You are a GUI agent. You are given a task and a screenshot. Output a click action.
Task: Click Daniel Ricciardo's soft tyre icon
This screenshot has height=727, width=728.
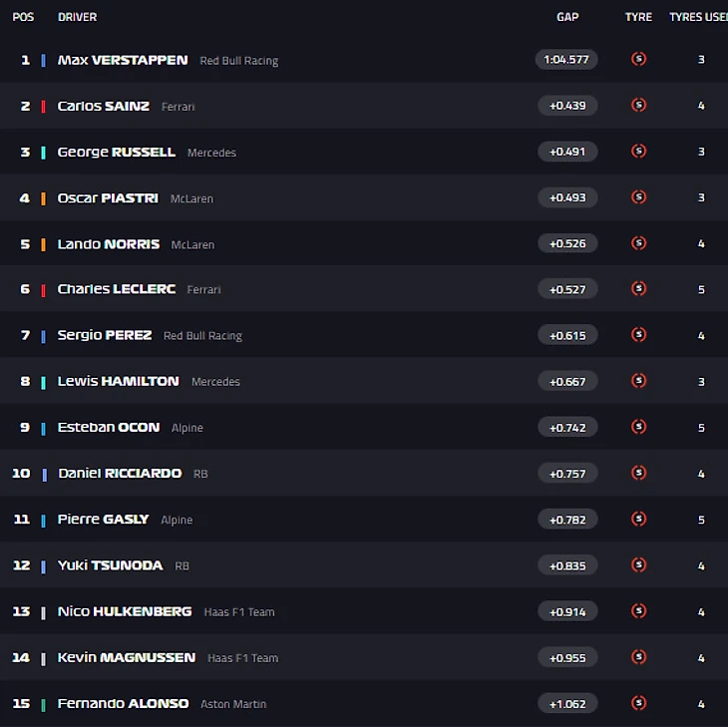(x=638, y=473)
